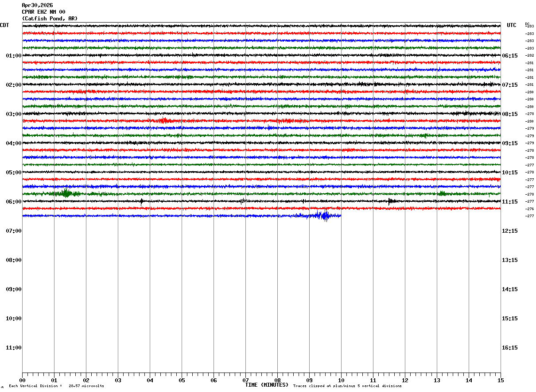Click the 15:15 UTC time label
Image resolution: width=536 pixels, height=392 pixels.
click(510, 318)
